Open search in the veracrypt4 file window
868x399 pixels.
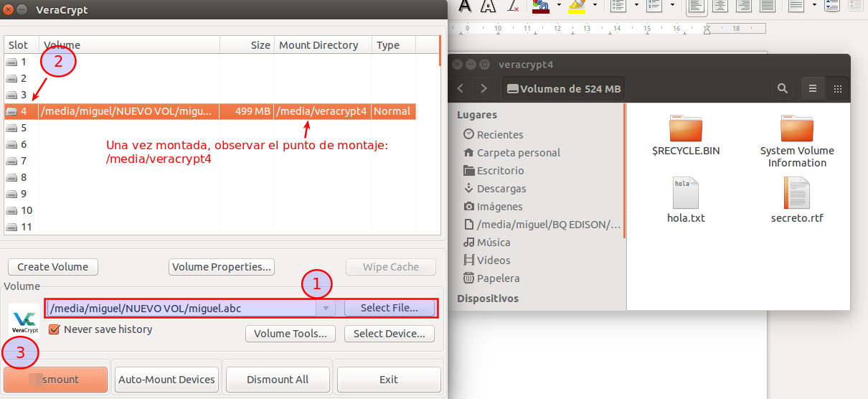[783, 89]
